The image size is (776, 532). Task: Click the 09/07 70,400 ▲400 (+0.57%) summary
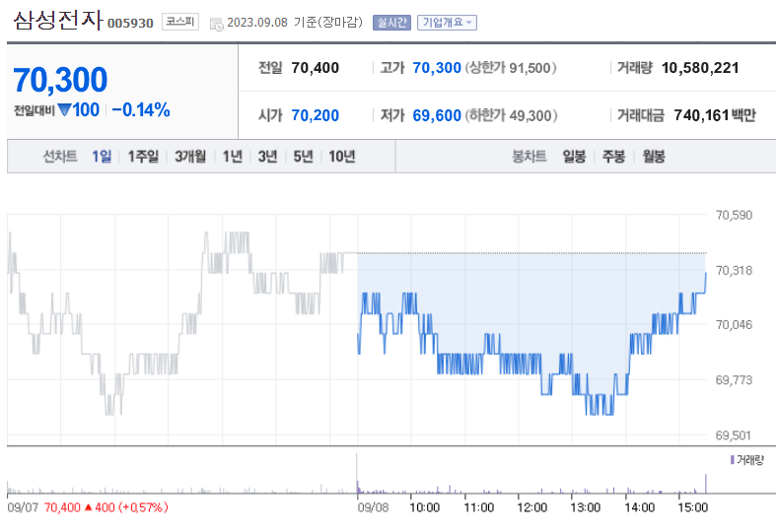tap(88, 507)
